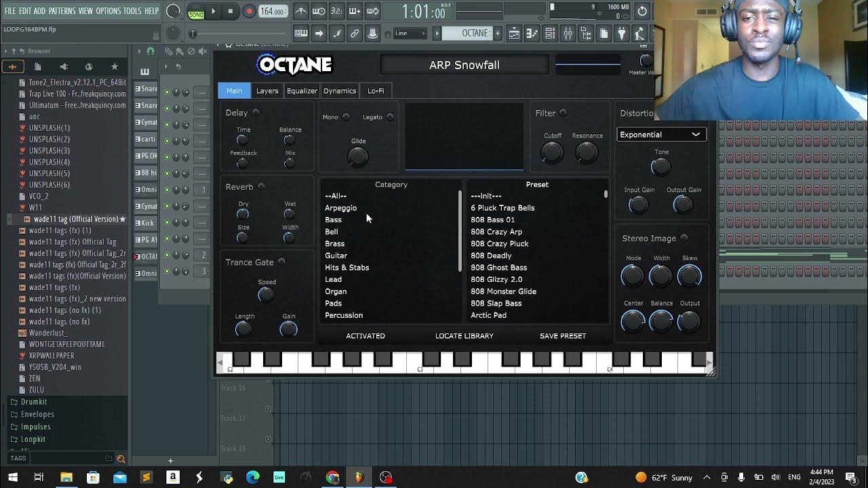The height and width of the screenshot is (488, 868).
Task: Select the browser starred favorites tab icon
Action: tap(115, 66)
